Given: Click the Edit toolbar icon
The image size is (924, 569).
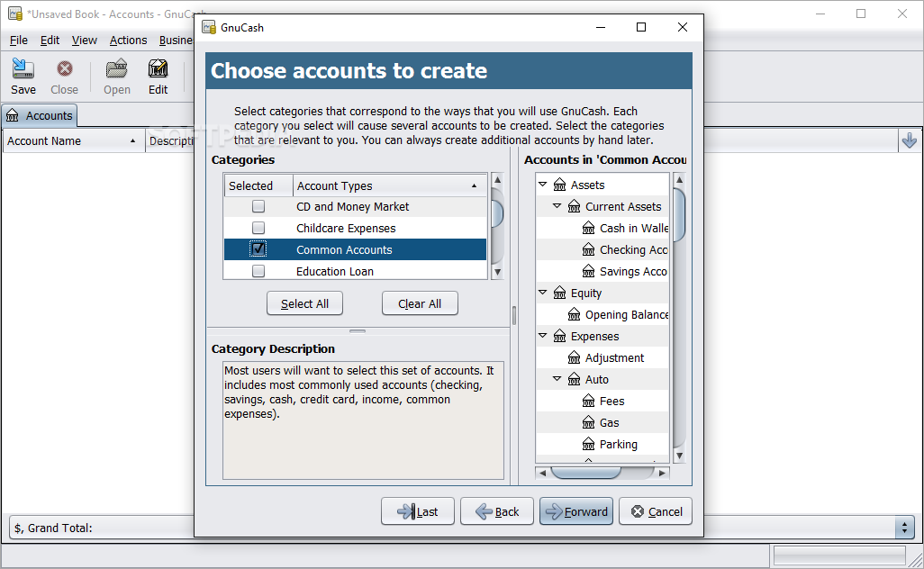Looking at the screenshot, I should (158, 69).
